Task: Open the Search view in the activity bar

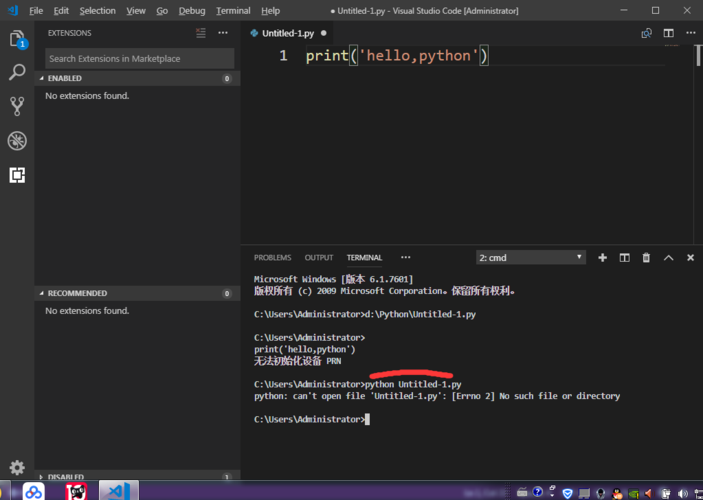Action: (17, 72)
